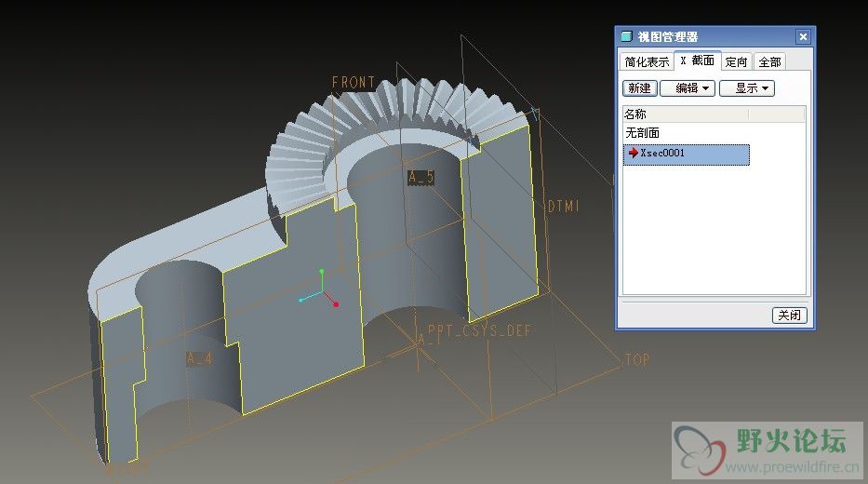
Task: Click the 关闭 button
Action: tap(790, 316)
